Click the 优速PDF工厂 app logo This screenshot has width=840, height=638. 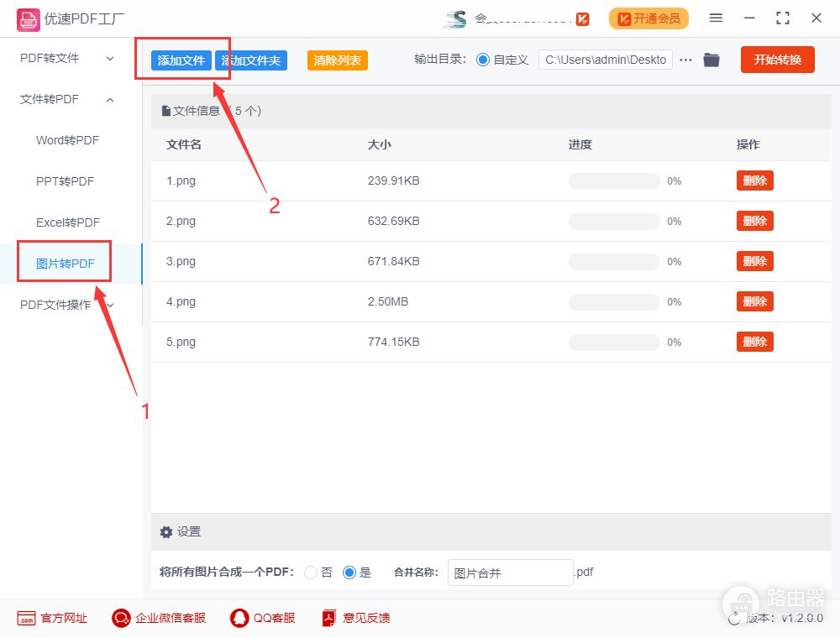[x=28, y=18]
